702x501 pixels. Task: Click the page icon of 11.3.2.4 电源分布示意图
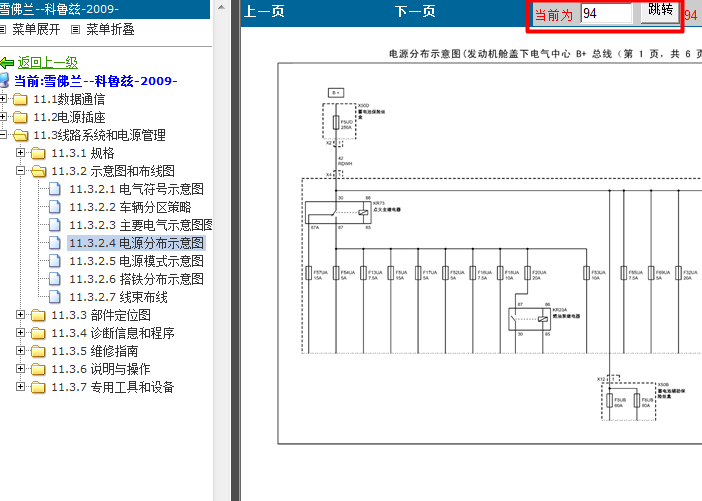click(55, 243)
